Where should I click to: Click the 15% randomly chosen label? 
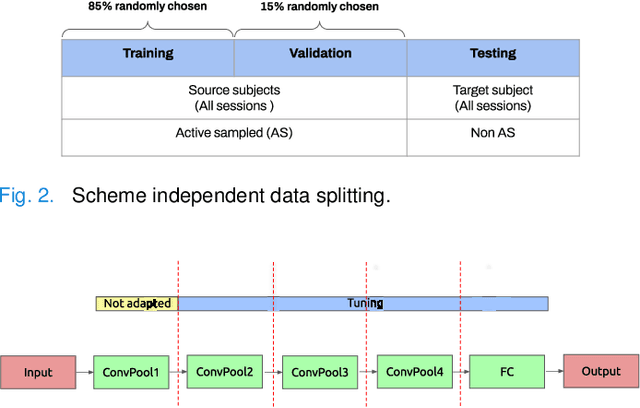(320, 7)
